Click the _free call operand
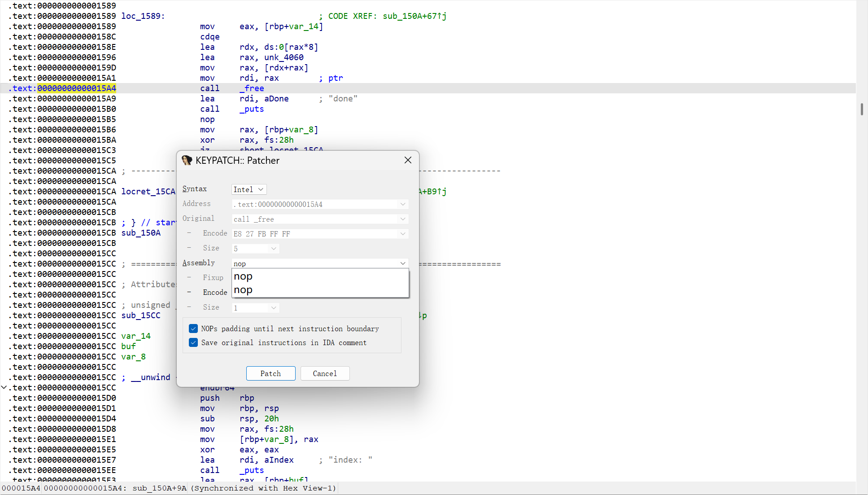Image resolution: width=868 pixels, height=495 pixels. (252, 88)
